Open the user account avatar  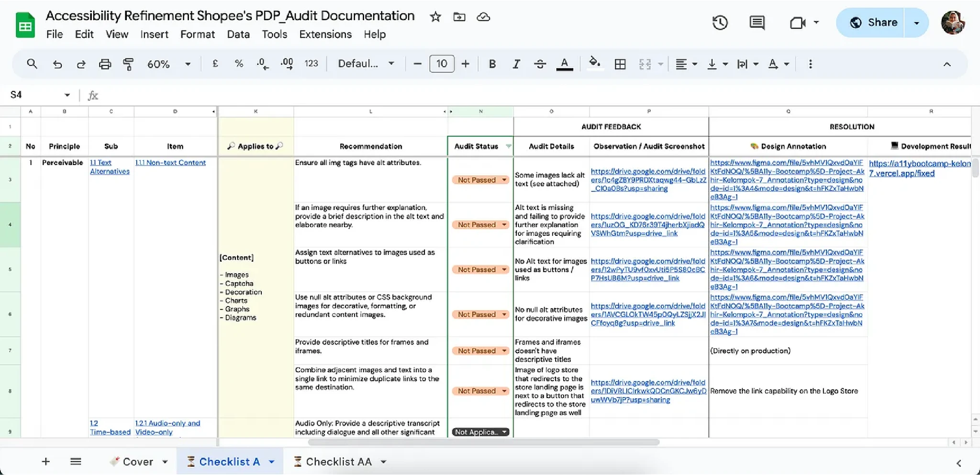tap(953, 22)
